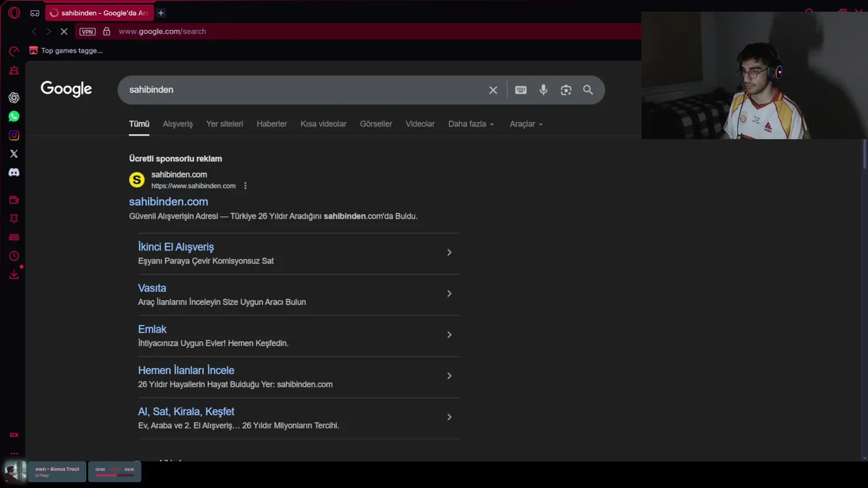868x488 pixels.
Task: Search by image with the camera lens icon
Action: pos(566,90)
